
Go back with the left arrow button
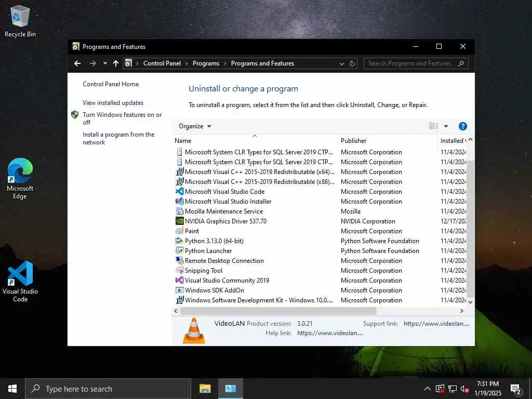click(x=77, y=63)
